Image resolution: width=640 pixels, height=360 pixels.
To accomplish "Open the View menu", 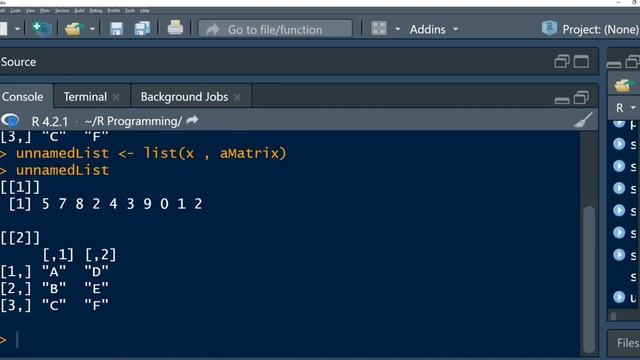I will 30,11.
